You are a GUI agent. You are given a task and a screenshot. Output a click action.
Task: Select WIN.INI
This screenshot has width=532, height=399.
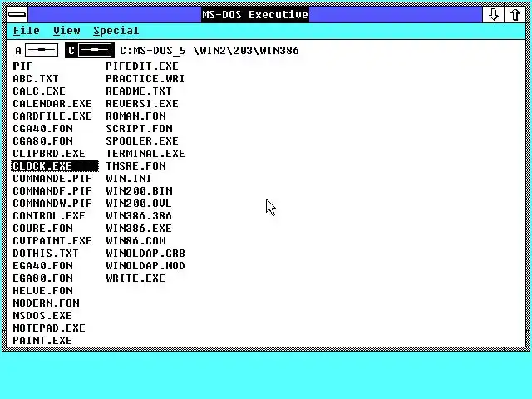(129, 179)
